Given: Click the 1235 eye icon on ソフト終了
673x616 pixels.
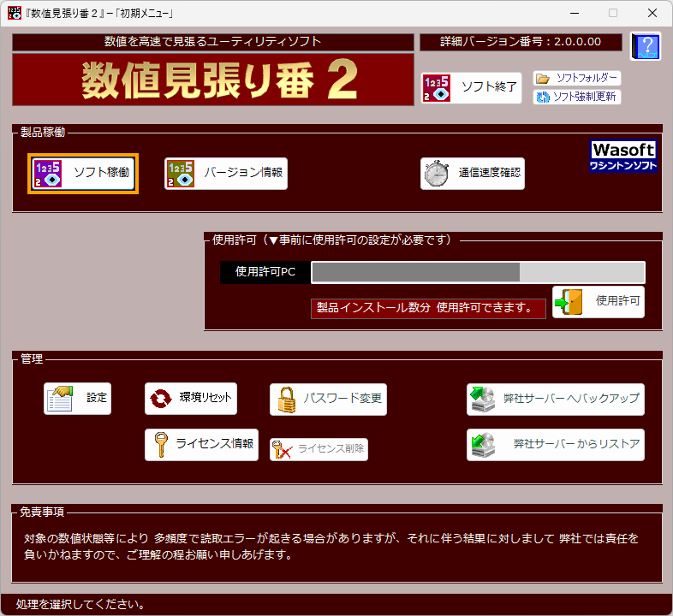Looking at the screenshot, I should click(x=437, y=88).
